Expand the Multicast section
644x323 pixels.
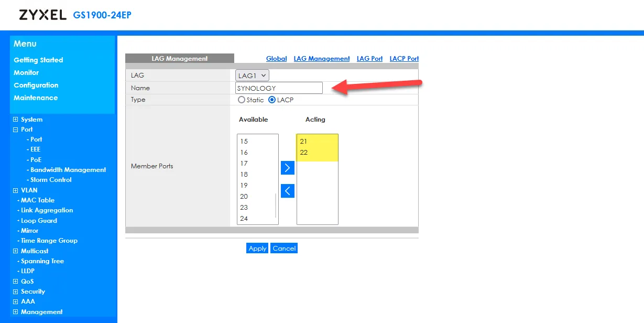click(16, 251)
